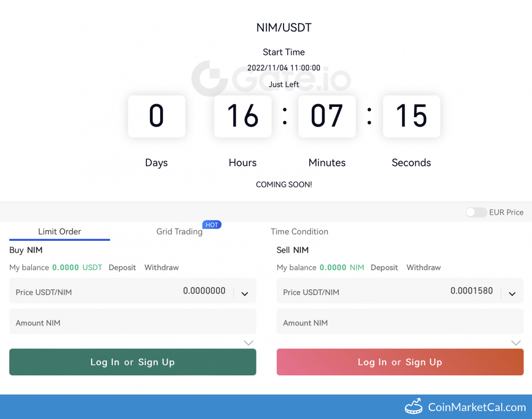
Task: Open the Sell price dropdown arrow
Action: point(512,294)
